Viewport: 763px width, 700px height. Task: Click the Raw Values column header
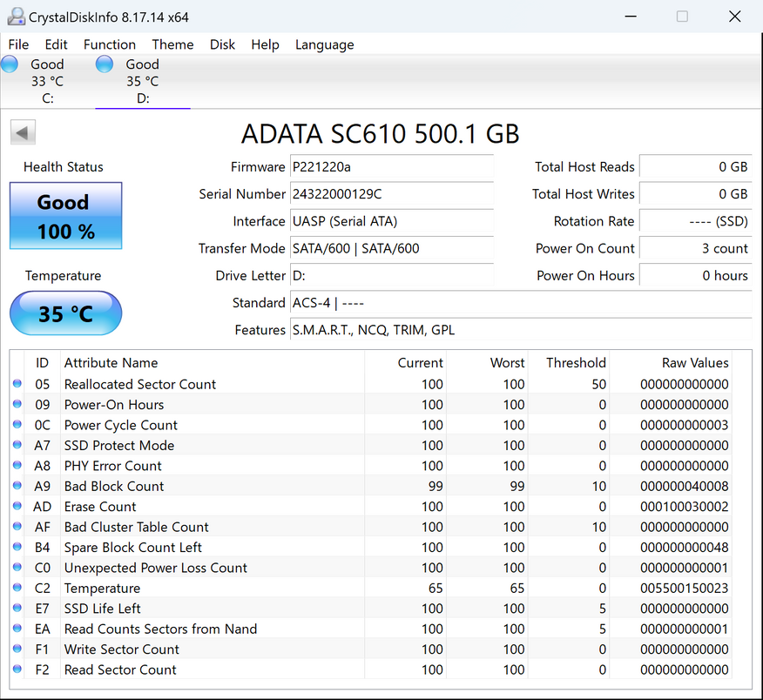point(694,363)
